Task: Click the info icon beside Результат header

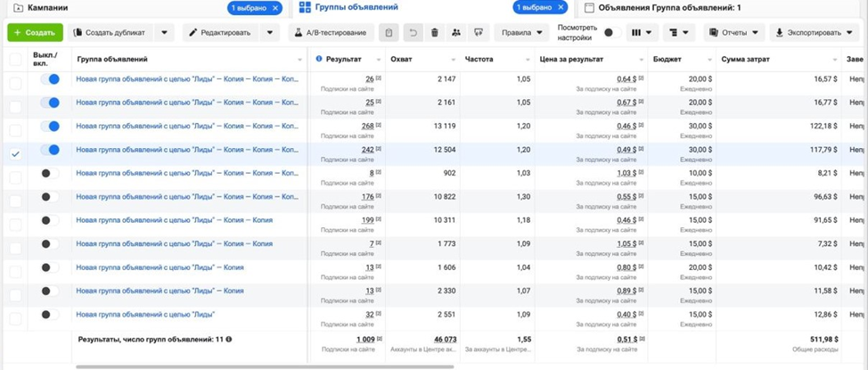Action: pyautogui.click(x=319, y=59)
